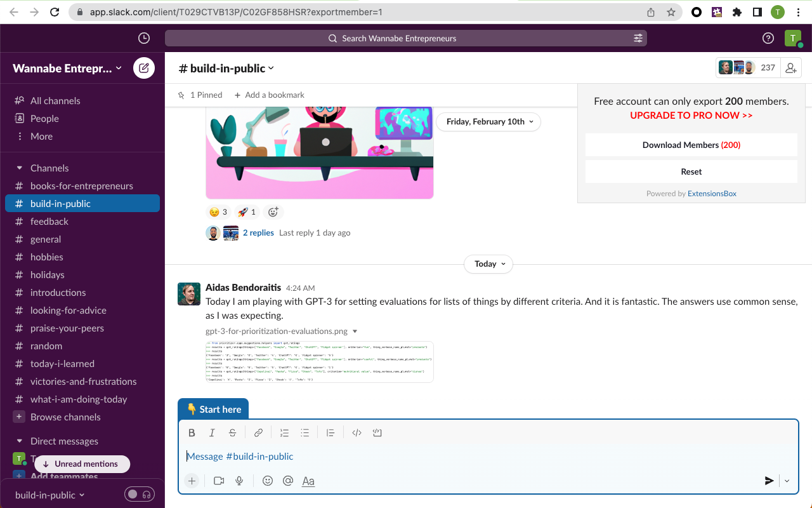This screenshot has width=812, height=508.
Task: Add an emoji reaction to the image message
Action: tap(273, 211)
